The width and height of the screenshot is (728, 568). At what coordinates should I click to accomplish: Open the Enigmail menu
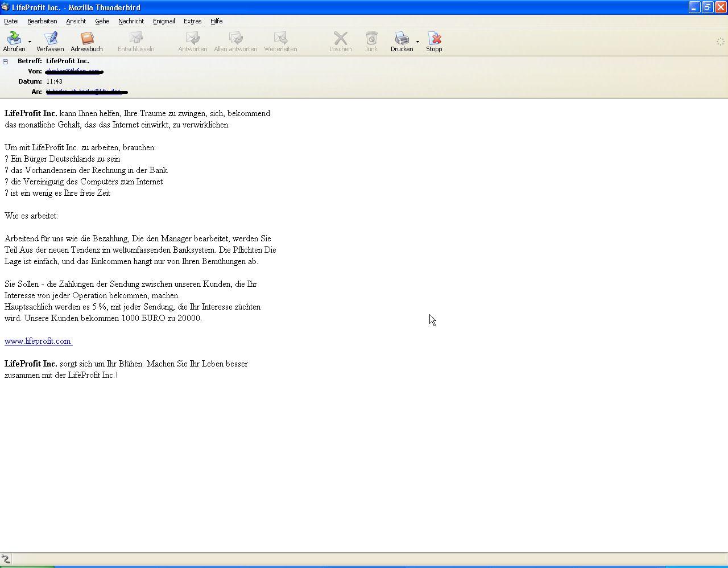click(164, 21)
